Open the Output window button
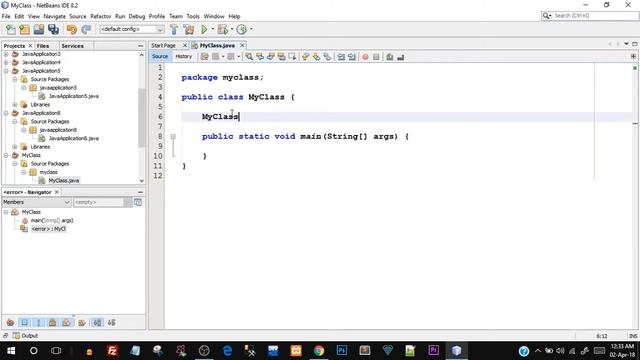 pos(25,336)
